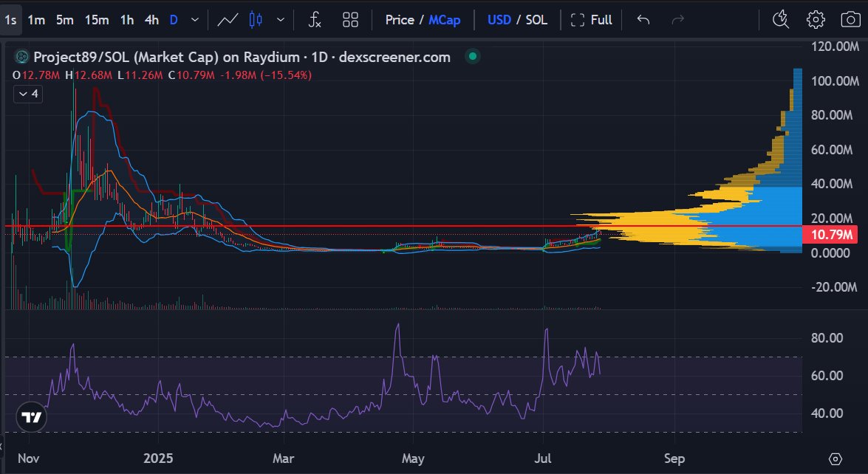Click the RSI 80.00 scale label
The height and width of the screenshot is (474, 868).
tap(827, 337)
